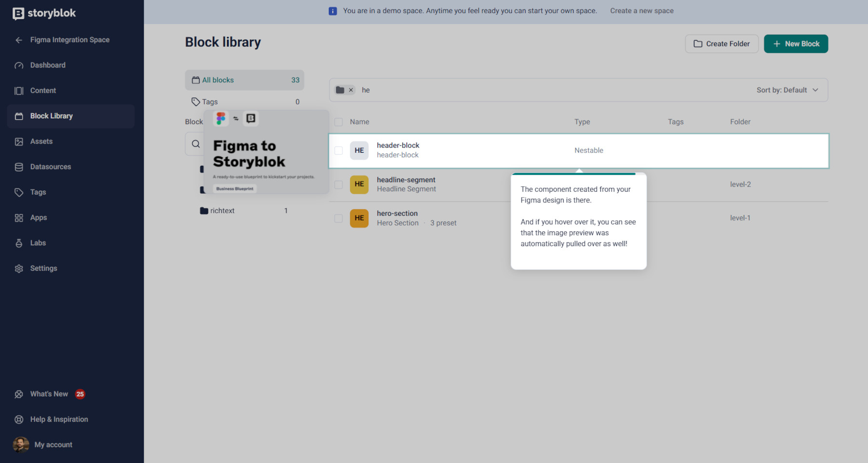Viewport: 868px width, 463px height.
Task: Go back via Figma Integration Space arrow
Action: coord(19,40)
